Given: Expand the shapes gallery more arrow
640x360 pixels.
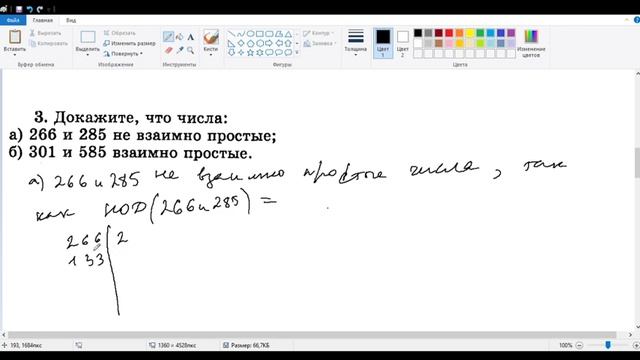Looking at the screenshot, I should pos(297,52).
